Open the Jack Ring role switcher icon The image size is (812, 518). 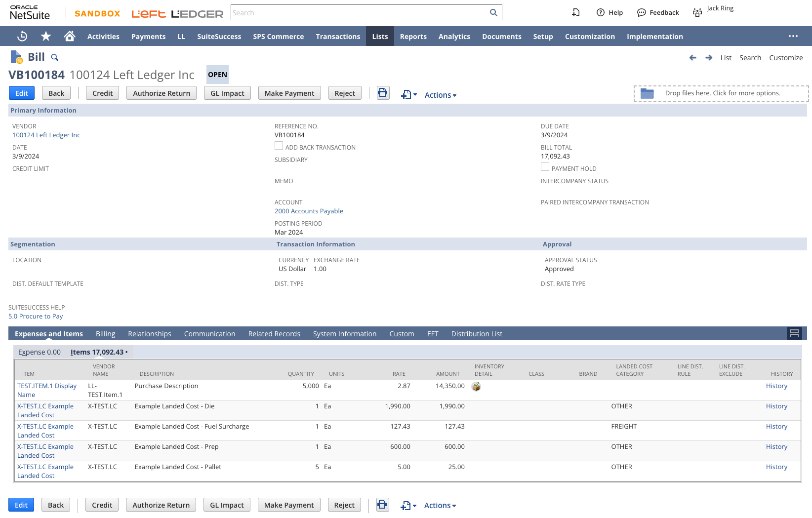(697, 13)
